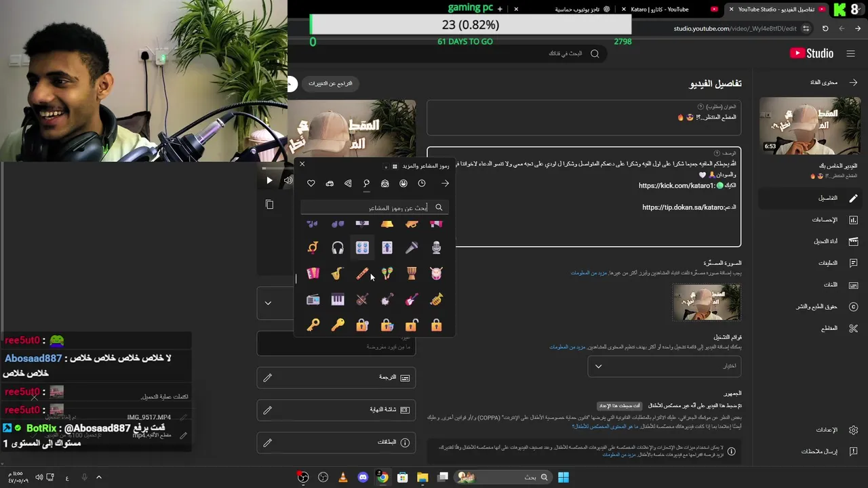Close the emoji picker panel
Image resolution: width=868 pixels, height=488 pixels.
(302, 164)
